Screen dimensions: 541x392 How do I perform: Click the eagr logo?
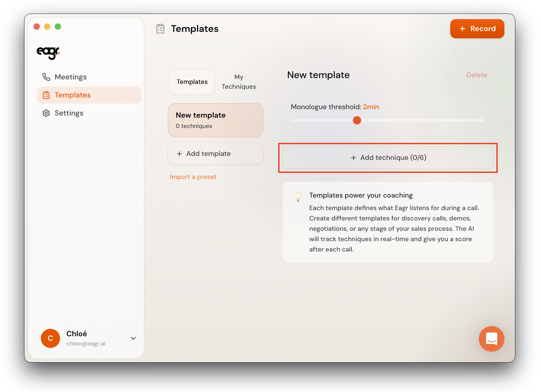coord(48,53)
